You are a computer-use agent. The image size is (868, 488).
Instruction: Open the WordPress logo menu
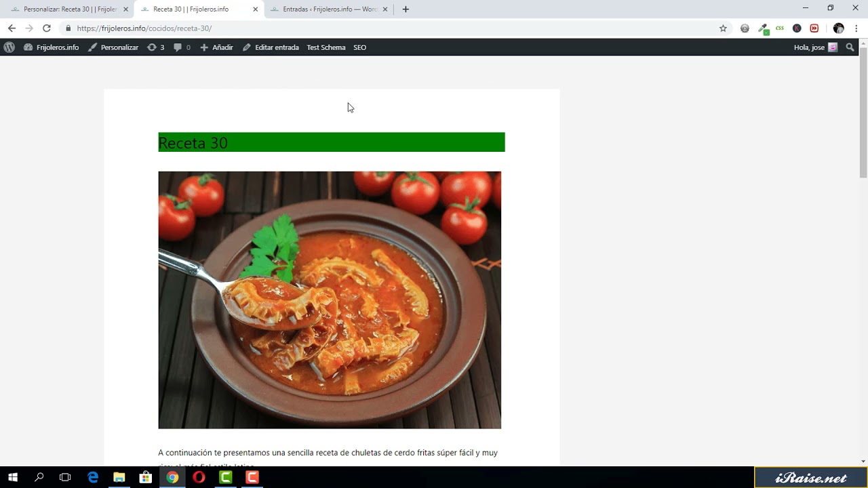click(x=9, y=47)
